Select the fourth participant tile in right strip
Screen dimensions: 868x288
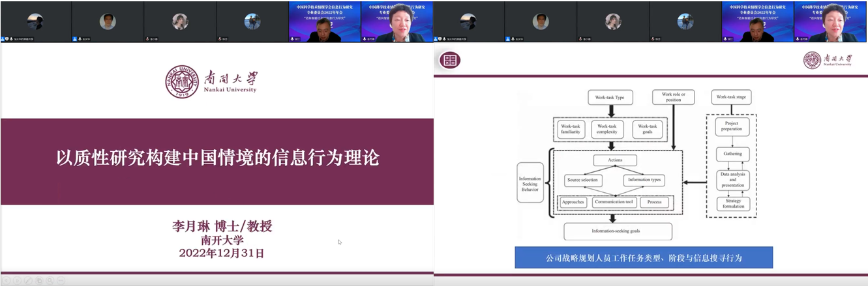point(685,22)
